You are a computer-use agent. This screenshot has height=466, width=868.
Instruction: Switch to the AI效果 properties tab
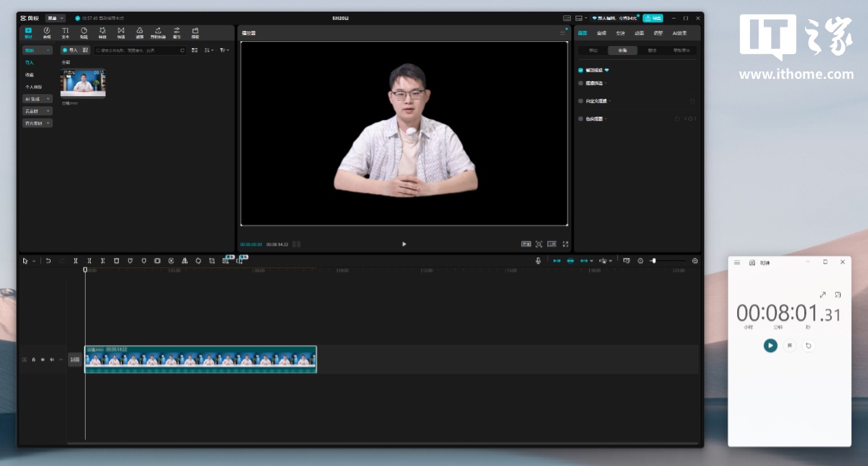[679, 33]
